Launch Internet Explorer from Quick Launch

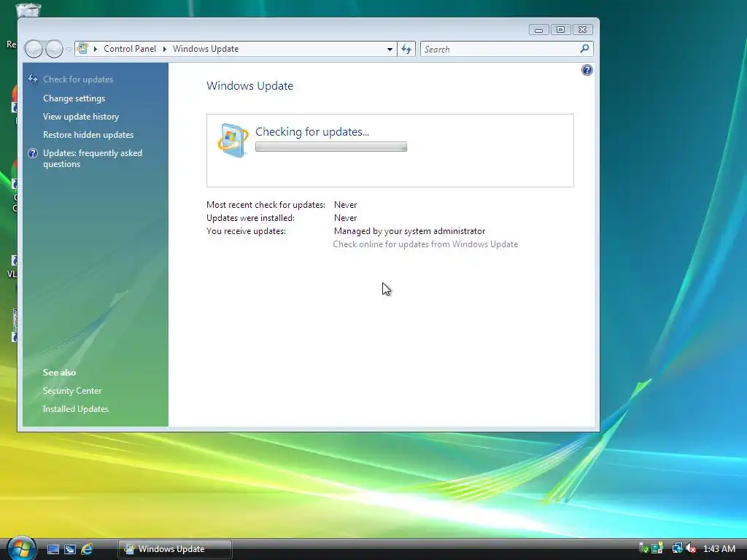(x=87, y=549)
